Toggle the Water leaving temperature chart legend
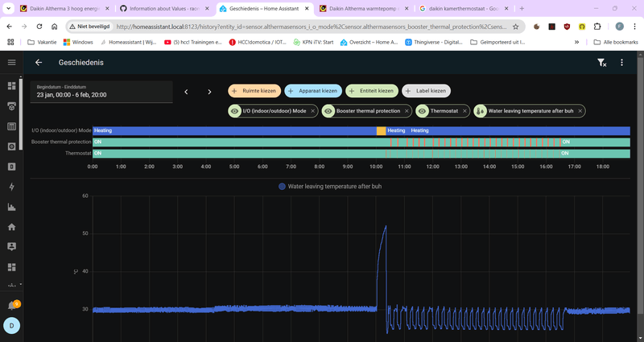 pos(330,187)
